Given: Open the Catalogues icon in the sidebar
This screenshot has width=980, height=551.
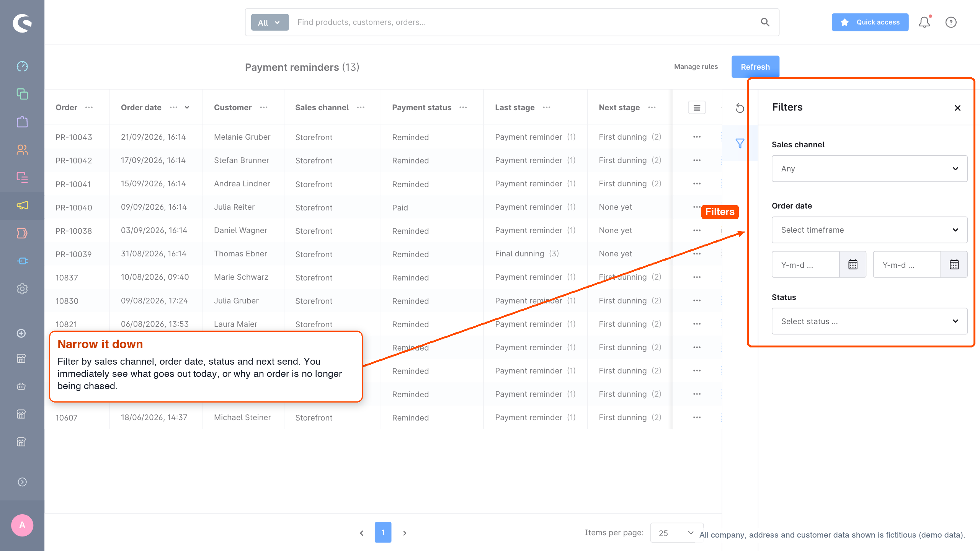Looking at the screenshot, I should click(x=22, y=94).
